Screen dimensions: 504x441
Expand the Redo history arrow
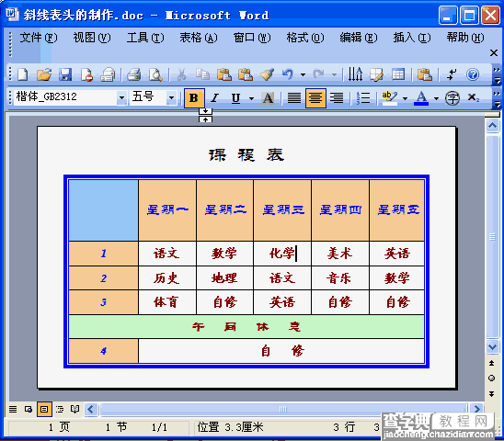(x=335, y=74)
